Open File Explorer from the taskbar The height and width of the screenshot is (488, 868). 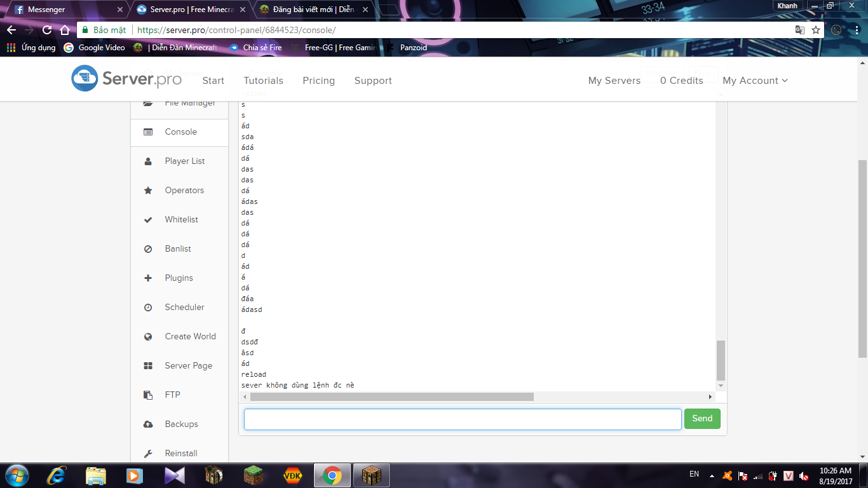(96, 475)
